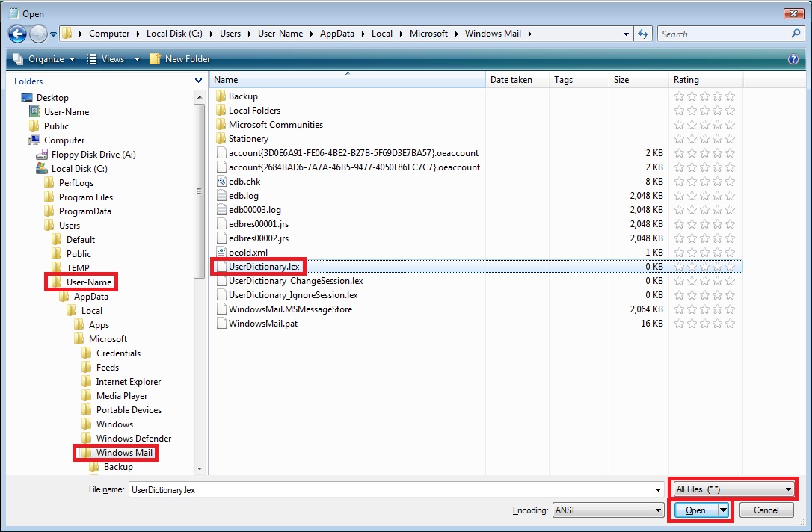
Task: Collapse the Folders pane chevron
Action: (x=198, y=81)
